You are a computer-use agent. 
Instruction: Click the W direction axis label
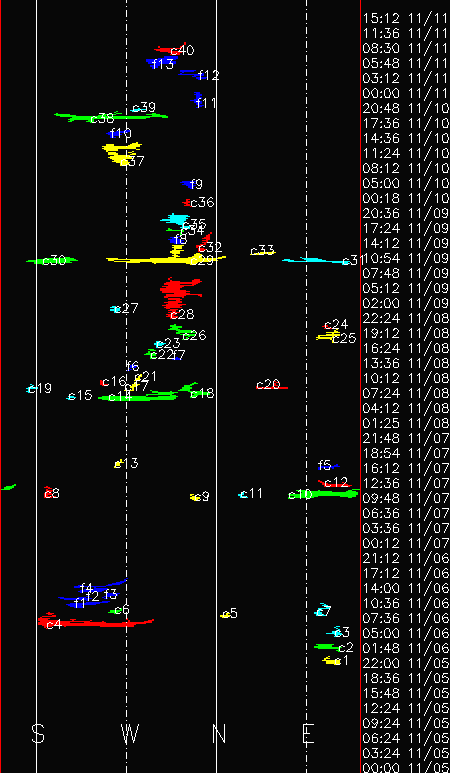[131, 734]
